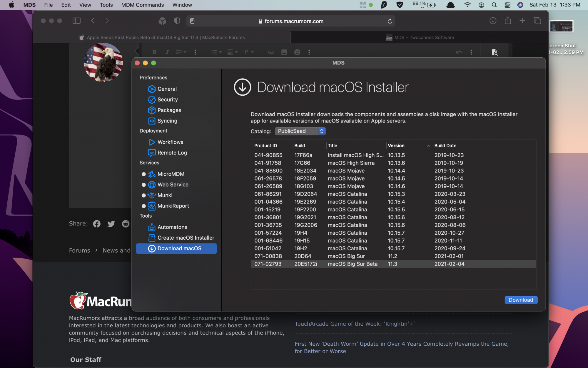
Task: Open the MDM Commands menu
Action: (x=142, y=5)
